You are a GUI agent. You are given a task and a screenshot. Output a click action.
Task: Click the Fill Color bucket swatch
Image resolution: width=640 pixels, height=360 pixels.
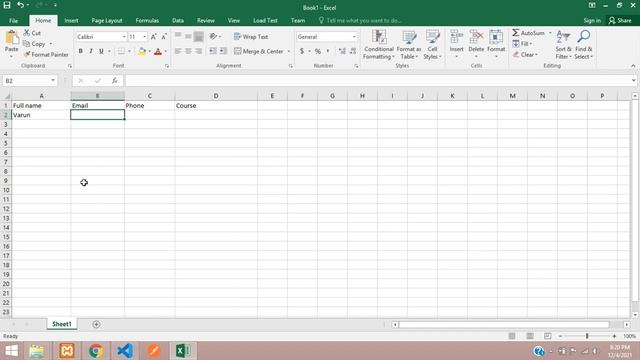(x=142, y=51)
